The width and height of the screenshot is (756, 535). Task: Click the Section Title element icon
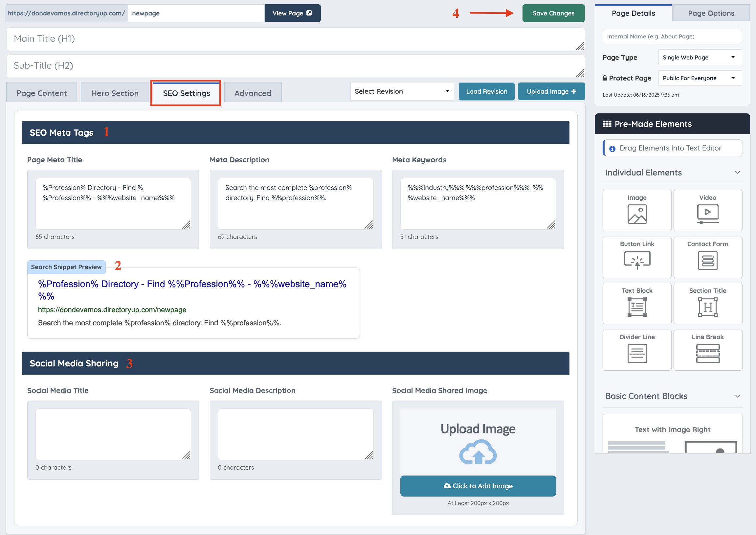click(708, 307)
